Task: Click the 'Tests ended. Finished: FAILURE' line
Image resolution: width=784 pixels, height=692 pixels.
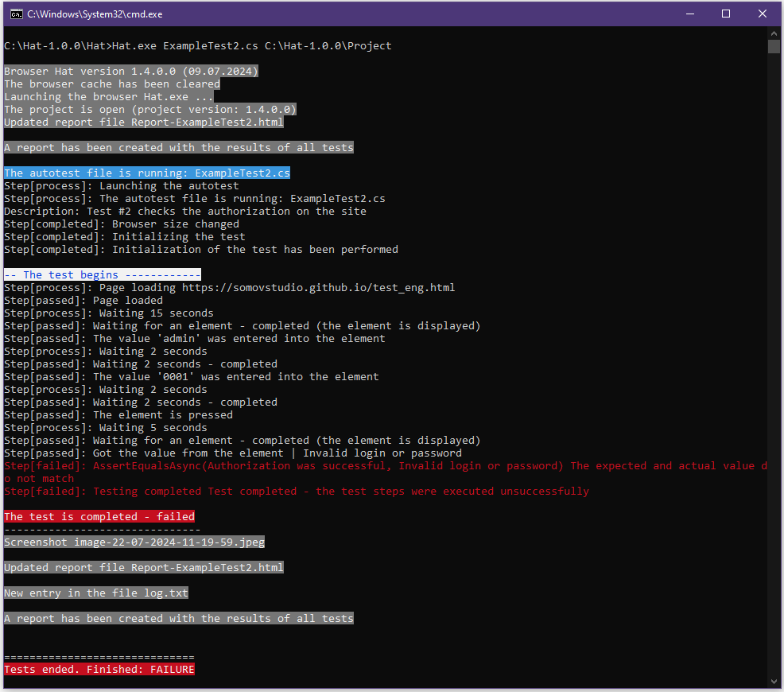Action: click(x=99, y=670)
